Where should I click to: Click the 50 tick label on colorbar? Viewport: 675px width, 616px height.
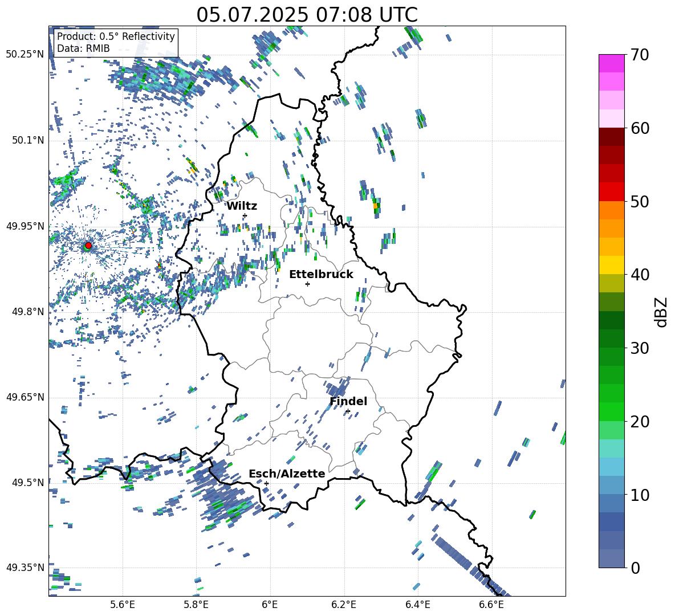pos(639,202)
